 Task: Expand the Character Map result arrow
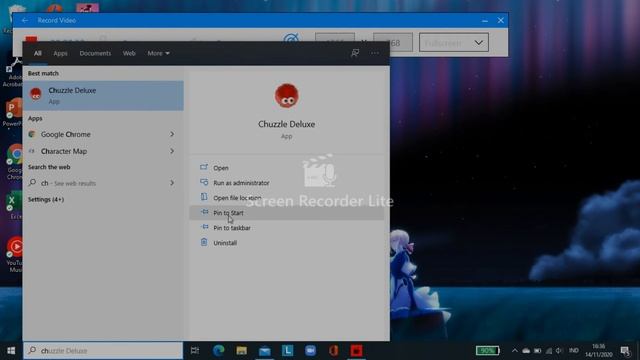click(172, 151)
